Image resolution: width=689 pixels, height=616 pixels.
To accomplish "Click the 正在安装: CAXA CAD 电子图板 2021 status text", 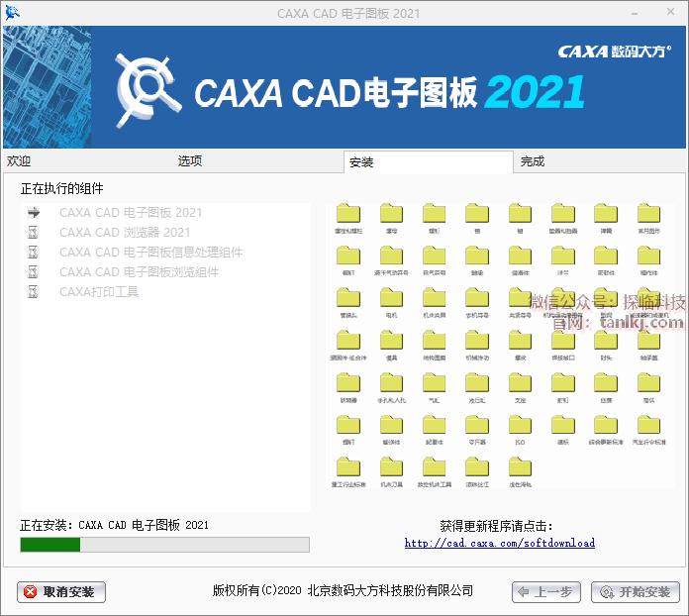I will point(114,525).
